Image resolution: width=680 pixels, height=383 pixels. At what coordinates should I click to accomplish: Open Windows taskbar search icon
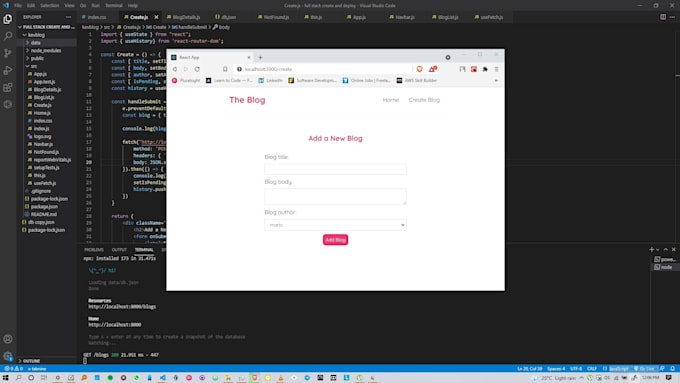click(x=19, y=378)
